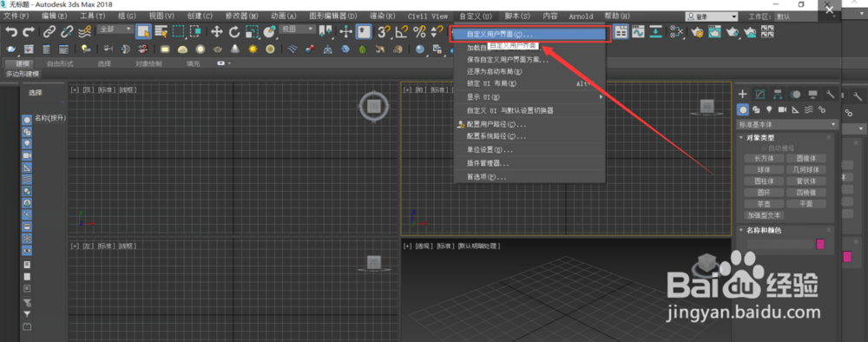Toggle lights display in scene explorer
The image size is (868, 342).
pos(27,143)
